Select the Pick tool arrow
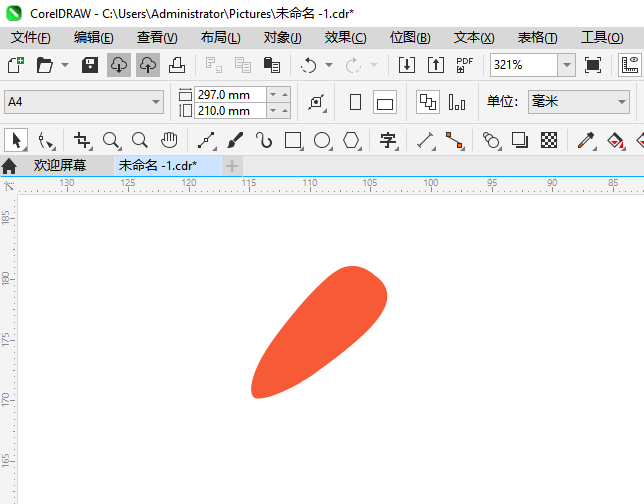The height and width of the screenshot is (504, 644). coord(16,140)
